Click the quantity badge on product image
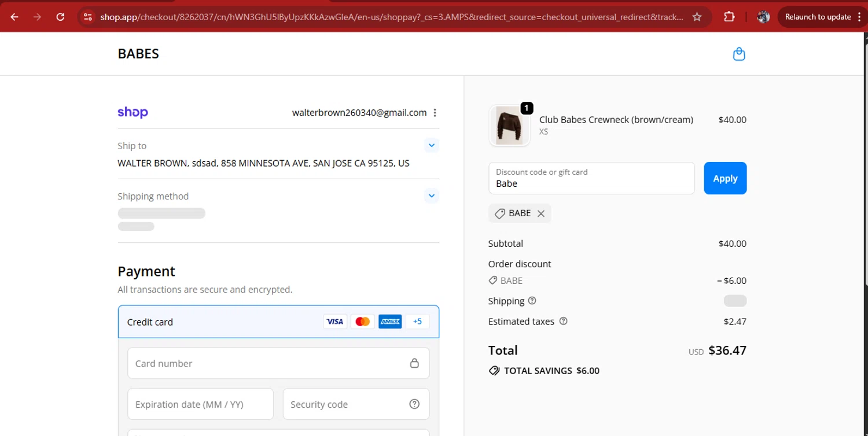This screenshot has height=436, width=868. [527, 108]
